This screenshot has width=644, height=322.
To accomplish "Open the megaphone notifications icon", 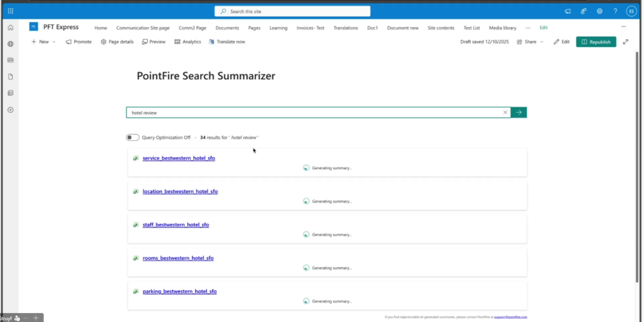I will click(x=567, y=11).
